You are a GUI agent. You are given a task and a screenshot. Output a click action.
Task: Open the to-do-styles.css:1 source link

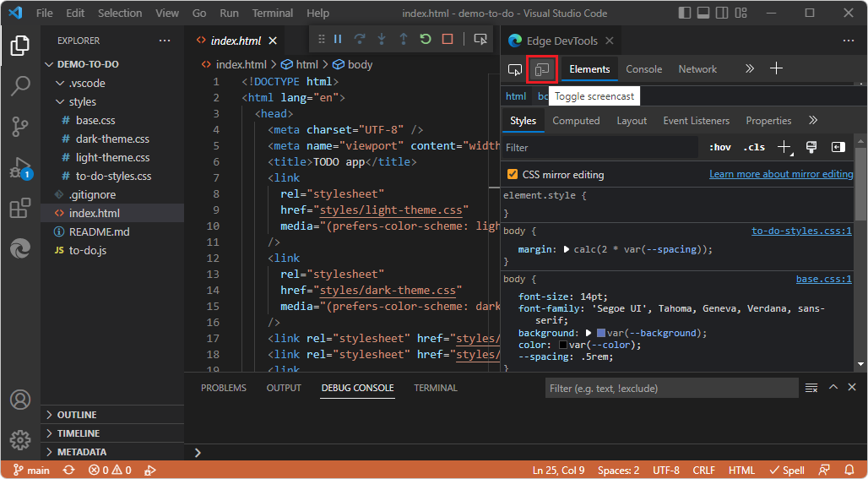[801, 230]
